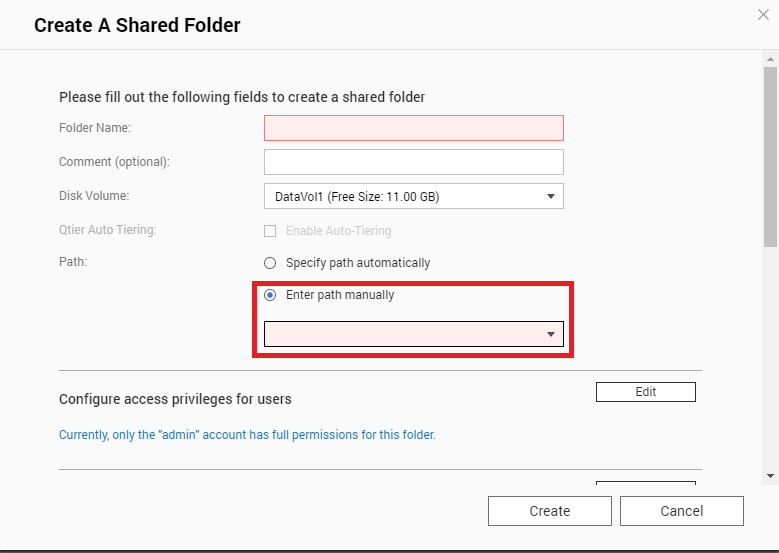Screen dimensions: 779x553
Task: Click the Folder Name input field
Action: click(x=413, y=128)
